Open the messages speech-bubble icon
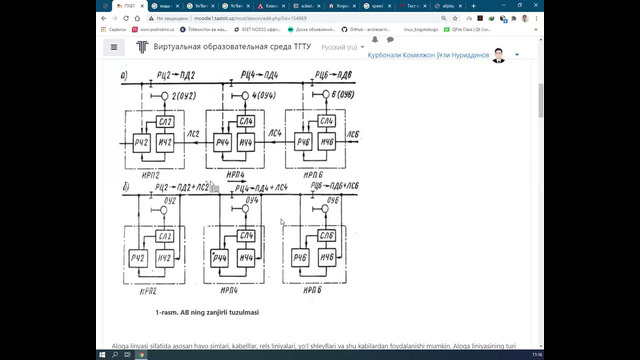Screen dimensions: 640x360 tap(390, 40)
